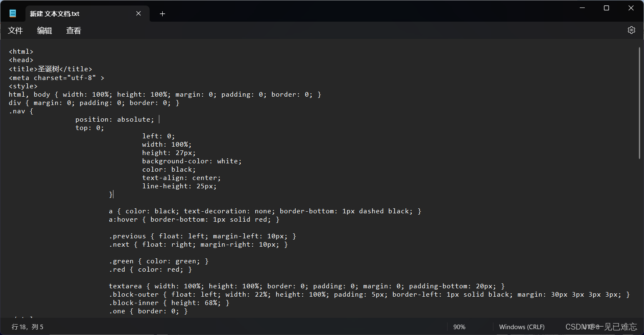The width and height of the screenshot is (644, 335).
Task: Open Notepad settings gear icon
Action: [x=631, y=30]
